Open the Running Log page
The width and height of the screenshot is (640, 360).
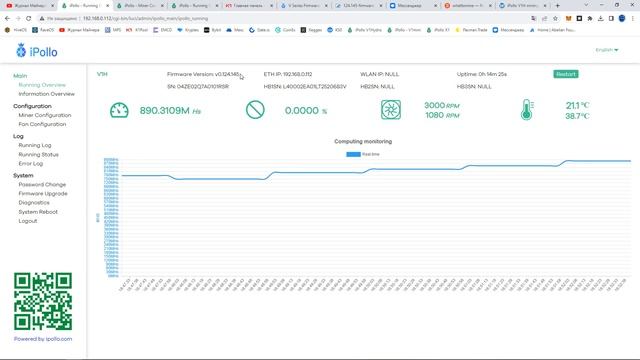click(35, 145)
